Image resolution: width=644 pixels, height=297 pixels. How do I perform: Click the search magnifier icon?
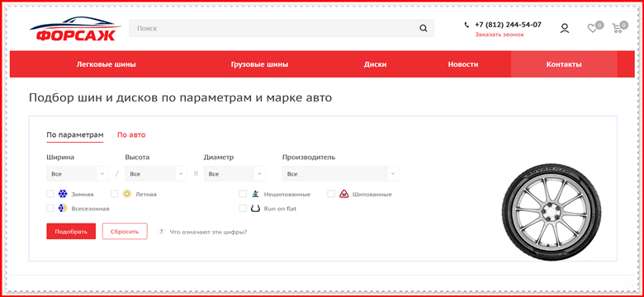[423, 28]
